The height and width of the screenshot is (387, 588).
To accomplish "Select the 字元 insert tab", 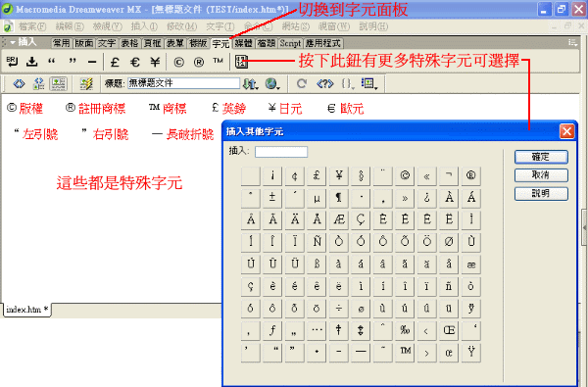I will pos(220,43).
